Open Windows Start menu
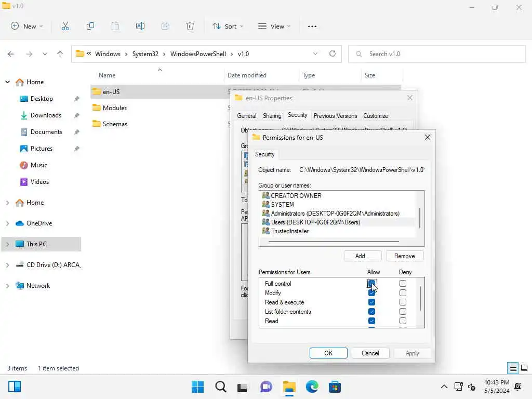This screenshot has height=399, width=532. (x=198, y=387)
